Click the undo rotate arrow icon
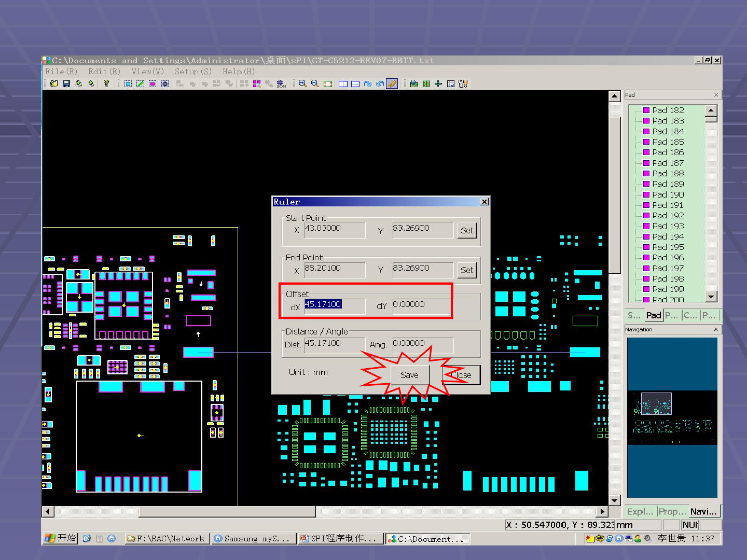Image resolution: width=747 pixels, height=560 pixels. tap(380, 83)
